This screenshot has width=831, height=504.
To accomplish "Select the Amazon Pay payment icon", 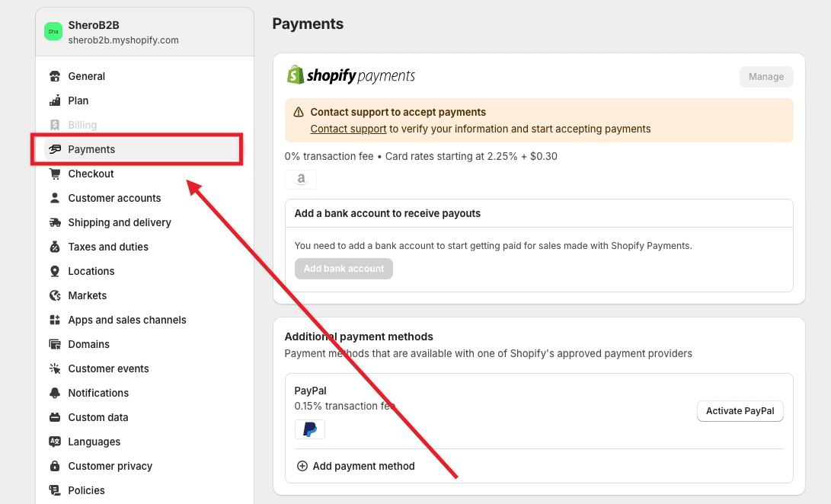I will click(x=300, y=178).
